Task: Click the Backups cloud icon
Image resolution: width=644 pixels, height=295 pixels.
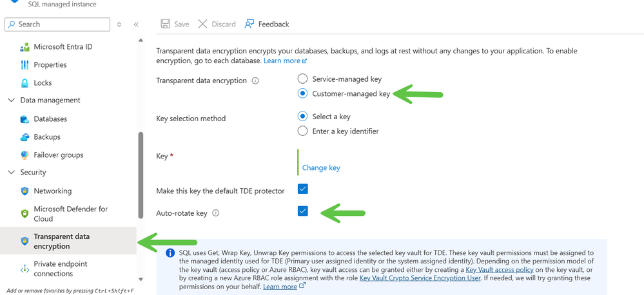Action: 24,137
